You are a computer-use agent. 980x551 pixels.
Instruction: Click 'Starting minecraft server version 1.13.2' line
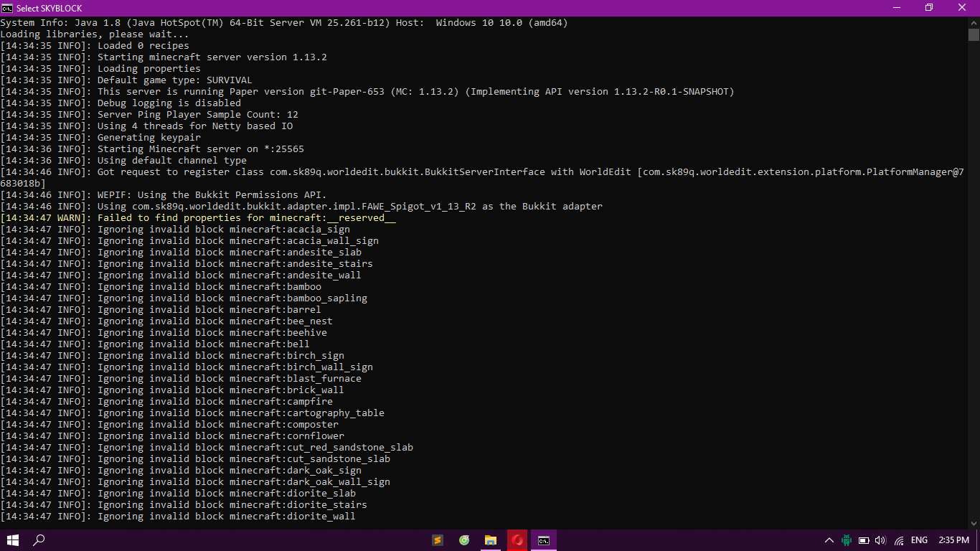pyautogui.click(x=164, y=57)
